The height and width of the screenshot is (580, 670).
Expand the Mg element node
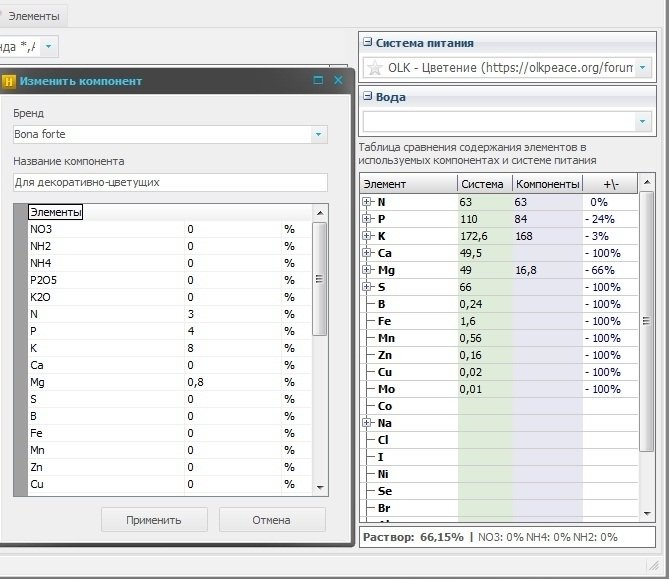tap(367, 270)
